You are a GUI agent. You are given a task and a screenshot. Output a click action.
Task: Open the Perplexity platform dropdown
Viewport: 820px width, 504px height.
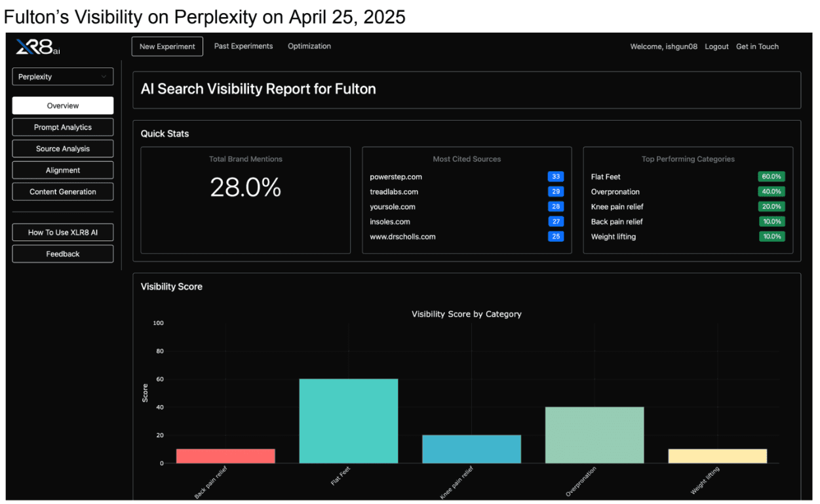62,77
